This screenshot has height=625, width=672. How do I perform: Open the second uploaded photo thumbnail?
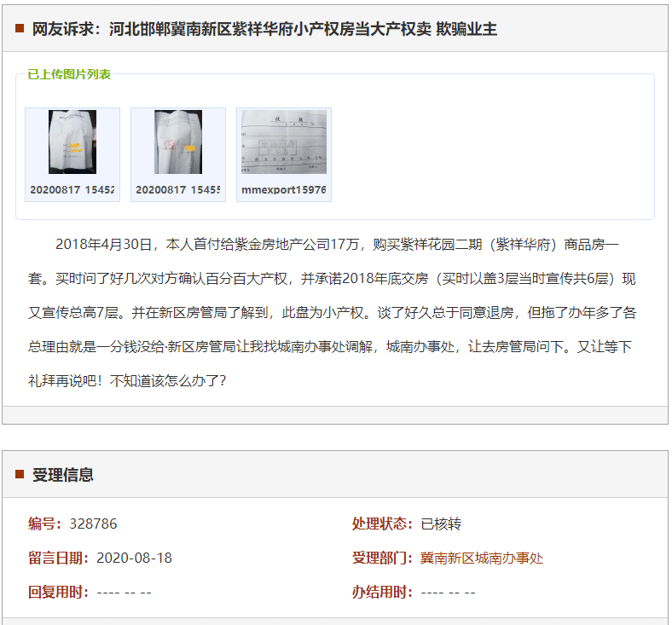click(x=178, y=142)
